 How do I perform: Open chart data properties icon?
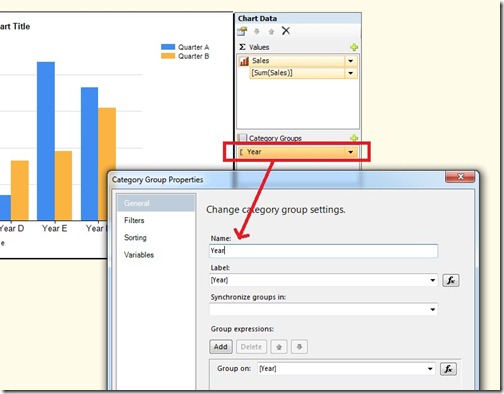[x=242, y=31]
